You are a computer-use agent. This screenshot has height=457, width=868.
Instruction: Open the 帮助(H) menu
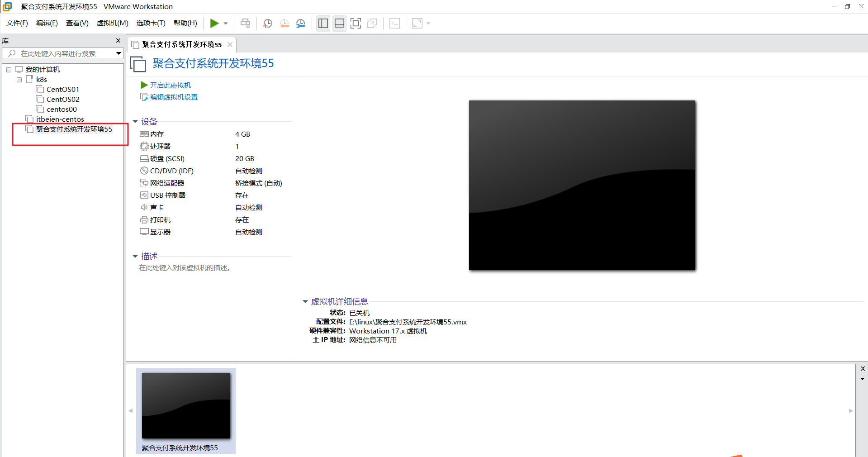tap(185, 23)
